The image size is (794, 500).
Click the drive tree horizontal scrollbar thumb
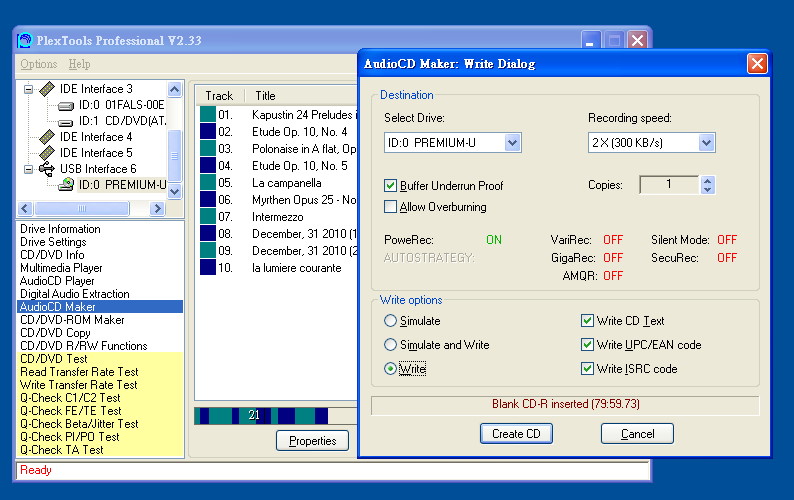tap(82, 208)
